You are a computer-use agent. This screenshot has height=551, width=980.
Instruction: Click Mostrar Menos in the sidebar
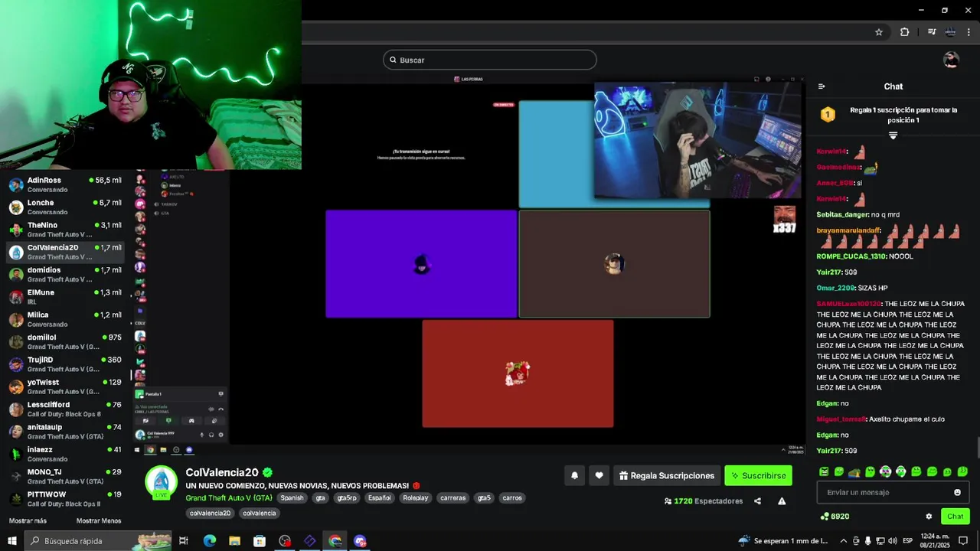pyautogui.click(x=99, y=520)
